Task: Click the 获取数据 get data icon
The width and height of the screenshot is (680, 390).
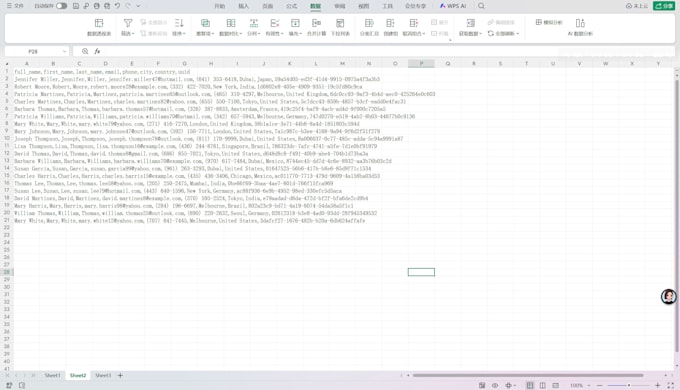Action: pyautogui.click(x=470, y=23)
